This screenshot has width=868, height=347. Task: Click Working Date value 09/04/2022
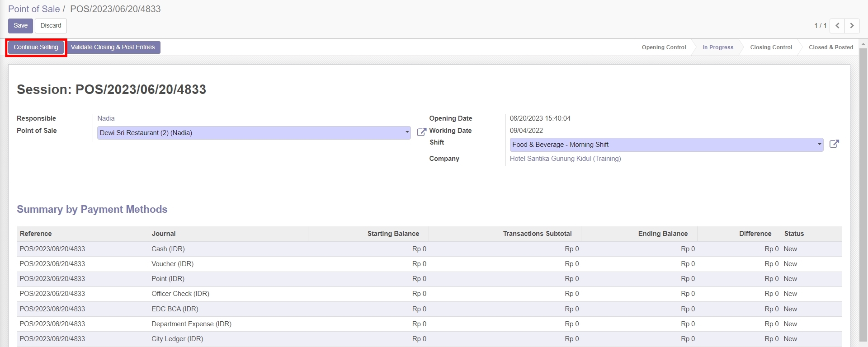(526, 131)
